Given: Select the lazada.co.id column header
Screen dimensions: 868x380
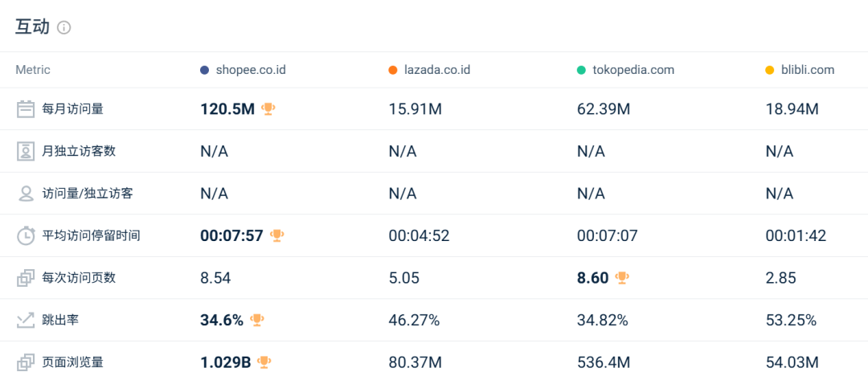Looking at the screenshot, I should [437, 70].
